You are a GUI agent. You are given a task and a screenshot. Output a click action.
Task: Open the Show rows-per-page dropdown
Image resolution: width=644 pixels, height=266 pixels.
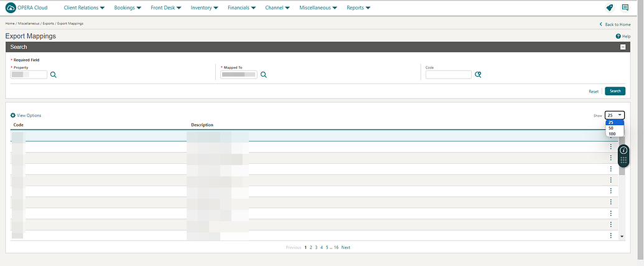[x=614, y=115]
